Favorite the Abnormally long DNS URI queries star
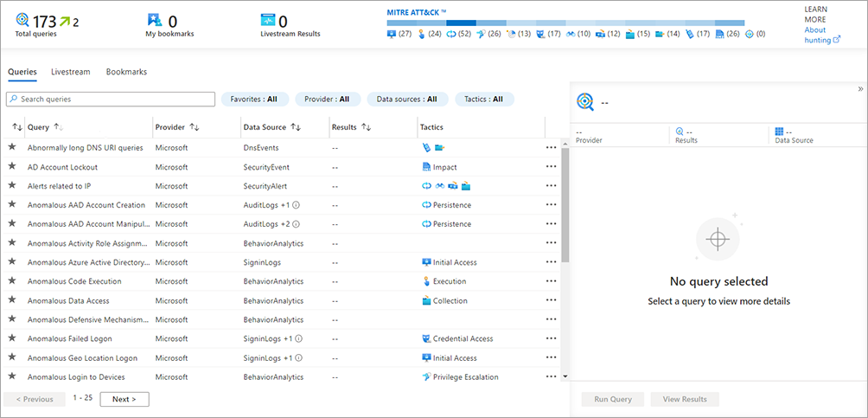The height and width of the screenshot is (418, 868). (x=12, y=147)
